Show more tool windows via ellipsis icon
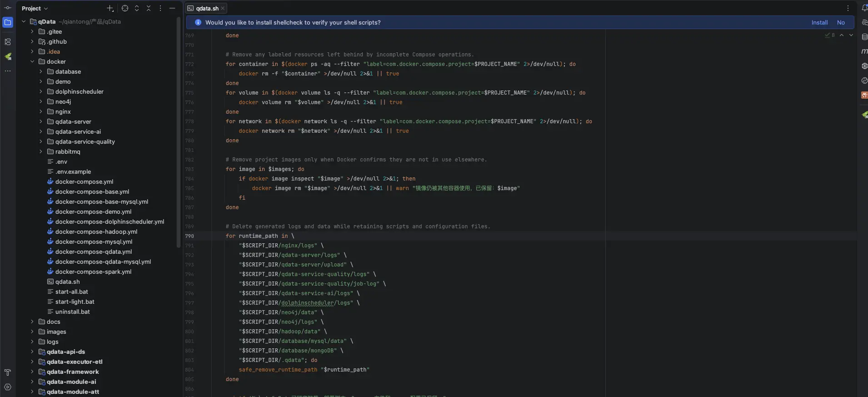This screenshot has height=397, width=868. point(8,71)
